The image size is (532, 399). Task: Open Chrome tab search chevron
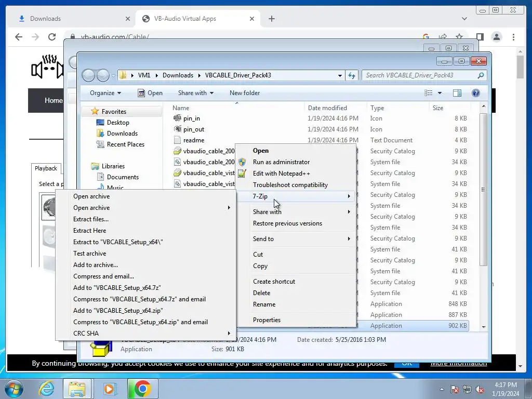coord(464,19)
